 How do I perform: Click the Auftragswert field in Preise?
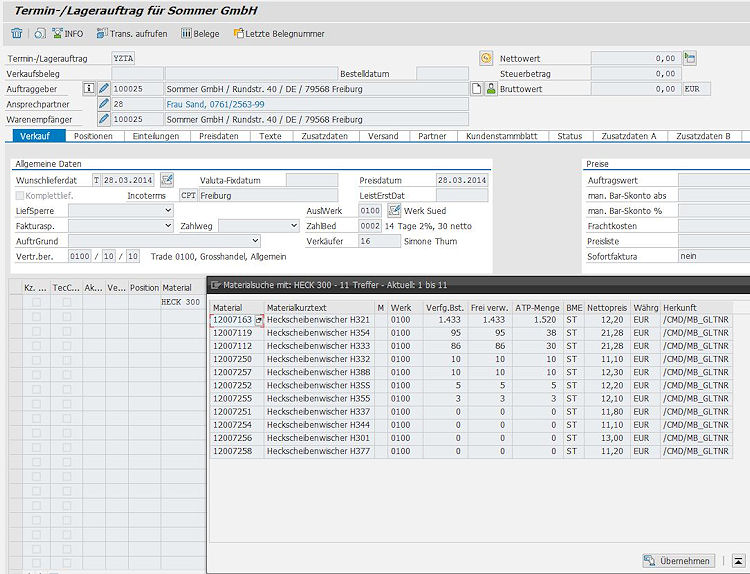[714, 180]
